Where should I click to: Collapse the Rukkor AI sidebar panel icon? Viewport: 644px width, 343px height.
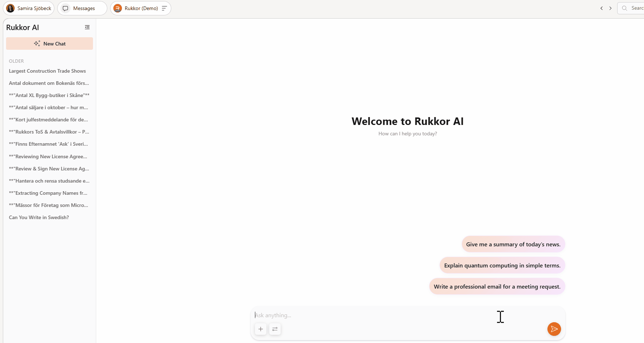point(87,27)
